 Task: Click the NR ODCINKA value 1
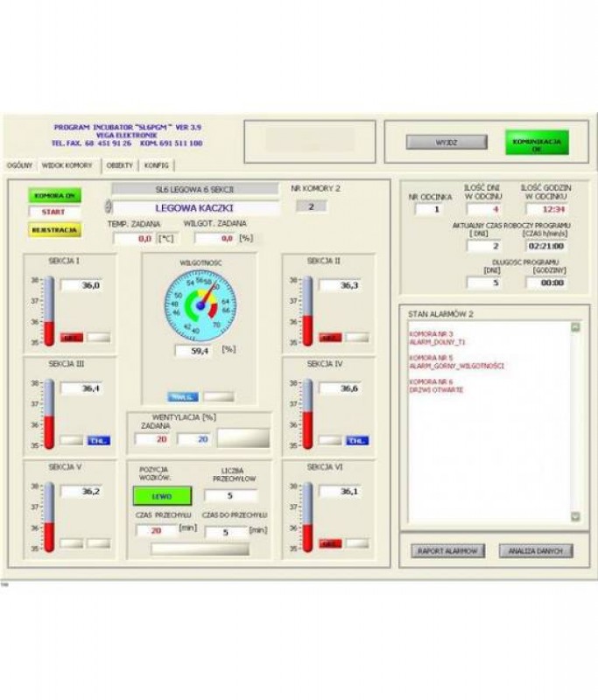coord(431,209)
